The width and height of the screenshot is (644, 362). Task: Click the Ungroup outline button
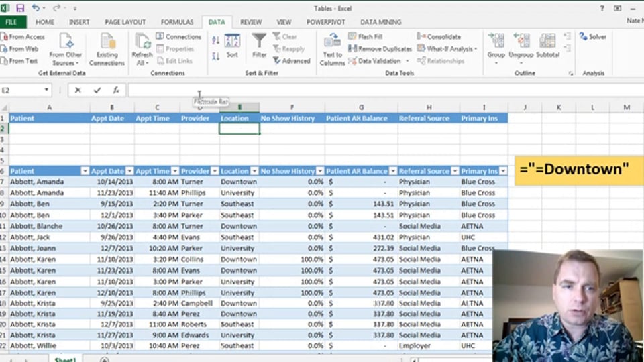point(521,48)
